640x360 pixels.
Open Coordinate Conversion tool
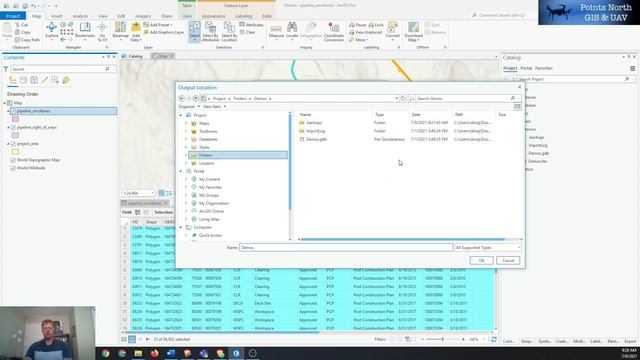click(334, 31)
